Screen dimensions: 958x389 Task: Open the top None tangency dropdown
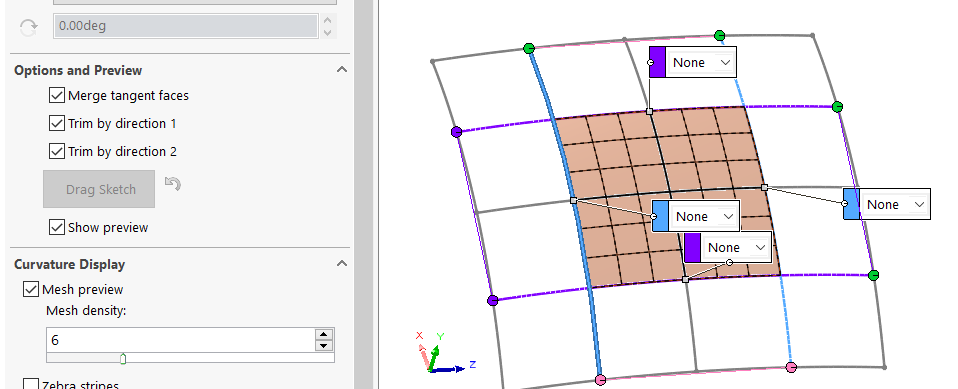tap(701, 62)
